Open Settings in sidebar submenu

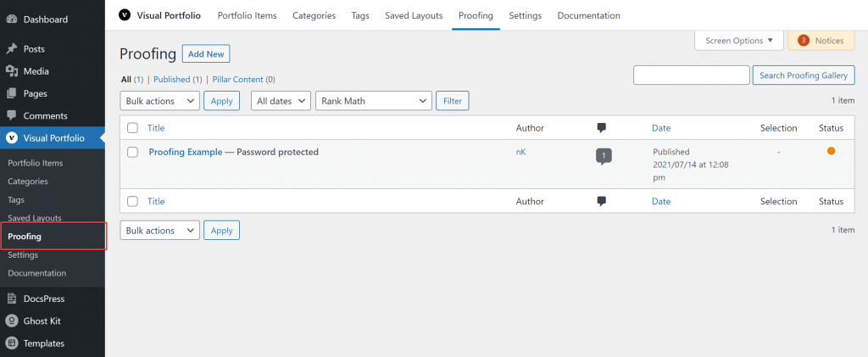[23, 254]
